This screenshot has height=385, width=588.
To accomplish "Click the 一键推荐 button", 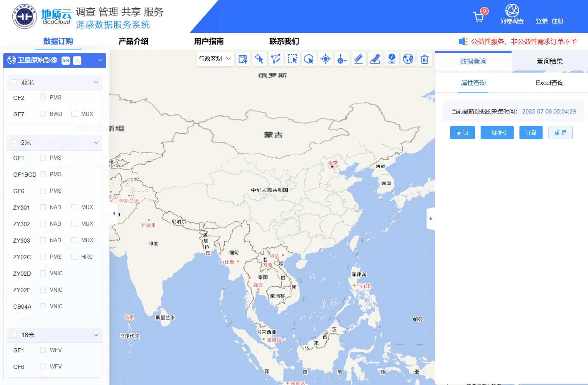I will (x=497, y=132).
